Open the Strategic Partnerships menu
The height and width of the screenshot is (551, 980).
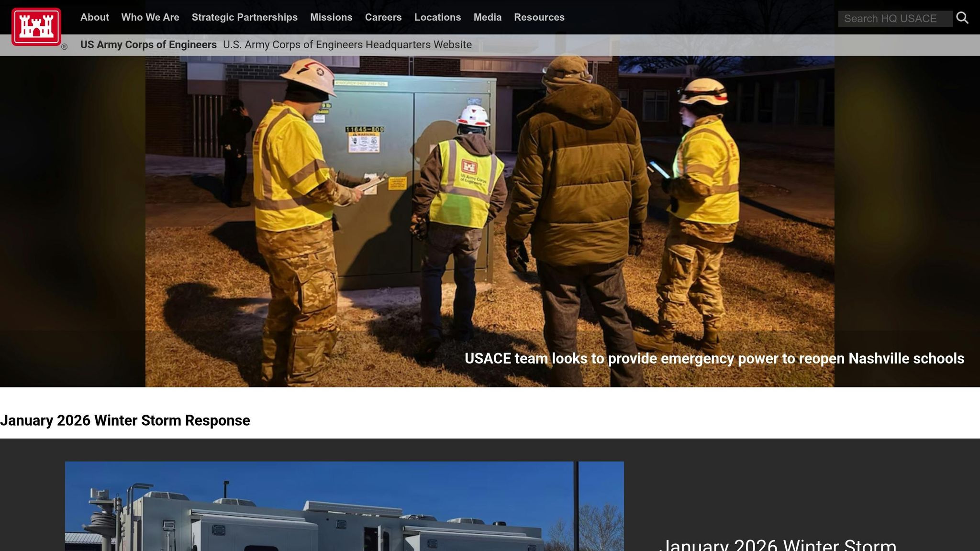coord(244,17)
